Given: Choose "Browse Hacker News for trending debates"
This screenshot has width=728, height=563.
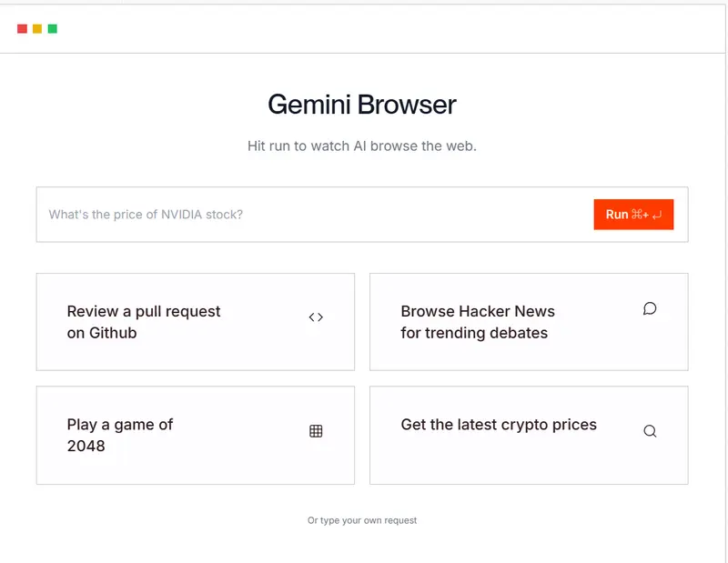Looking at the screenshot, I should [528, 322].
